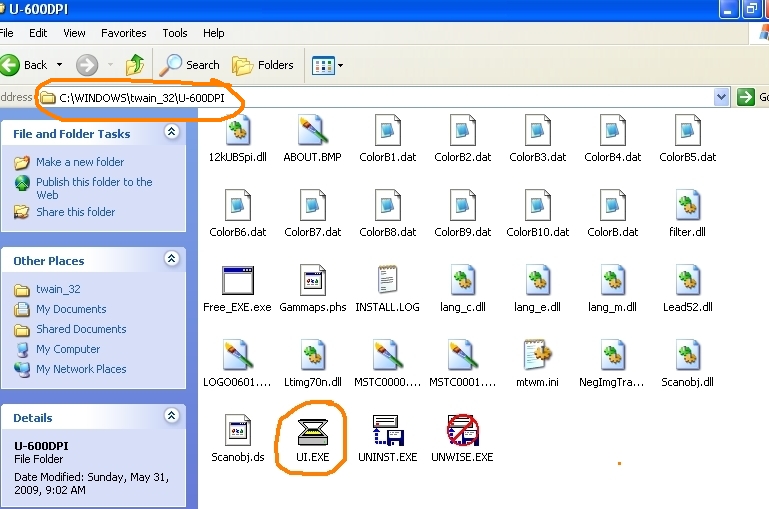Select the UNINST.EXE uninstaller file
This screenshot has width=769, height=509.
point(387,438)
